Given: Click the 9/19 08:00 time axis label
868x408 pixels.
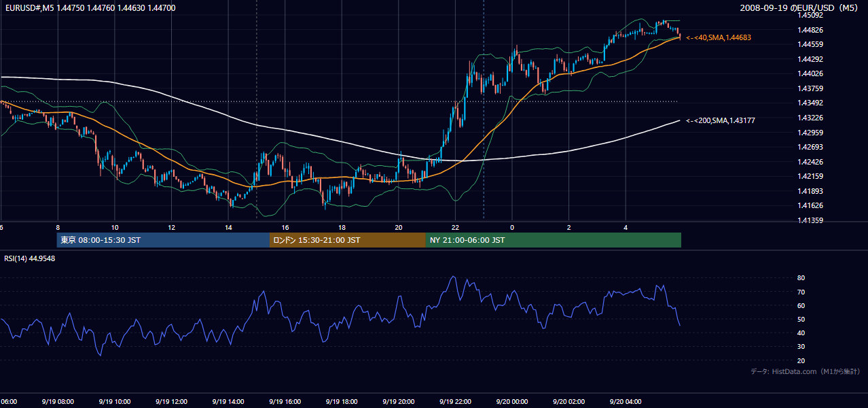Looking at the screenshot, I should (57, 402).
